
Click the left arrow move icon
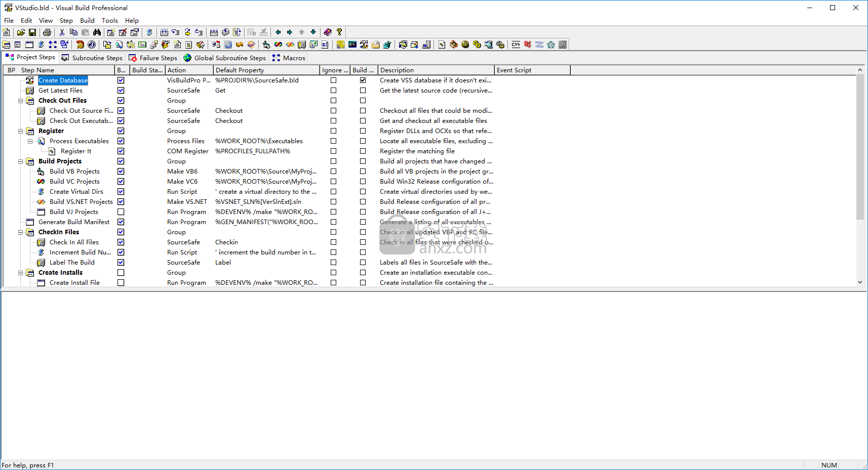click(278, 32)
